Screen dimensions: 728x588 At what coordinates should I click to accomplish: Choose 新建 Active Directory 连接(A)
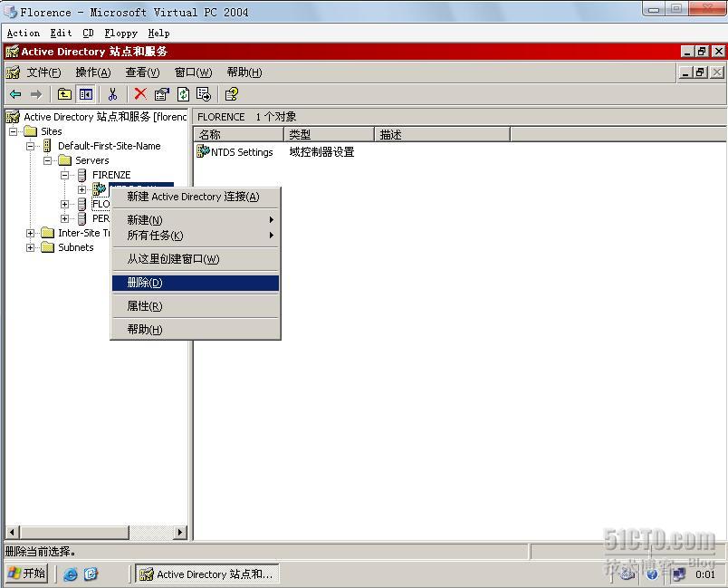[196, 197]
